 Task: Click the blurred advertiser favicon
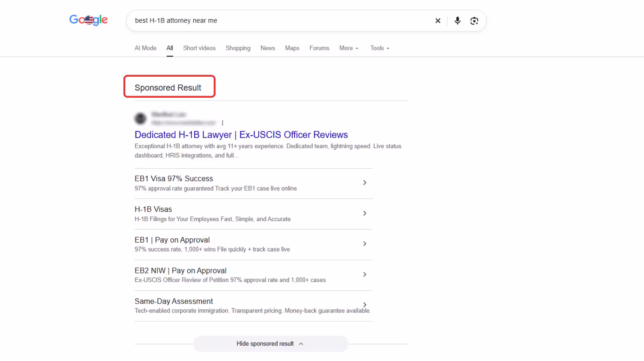(141, 118)
